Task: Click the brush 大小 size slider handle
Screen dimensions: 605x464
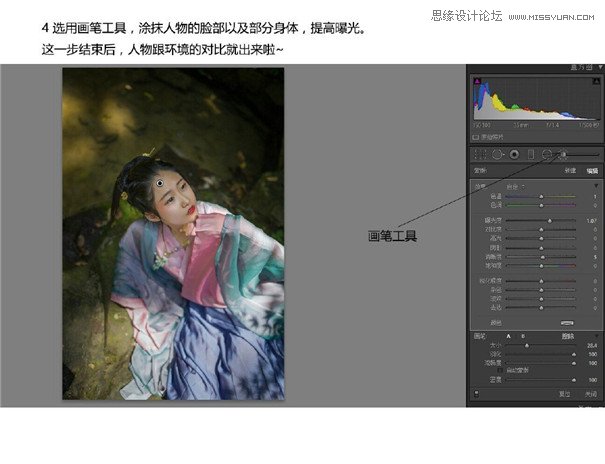Action: (x=526, y=346)
